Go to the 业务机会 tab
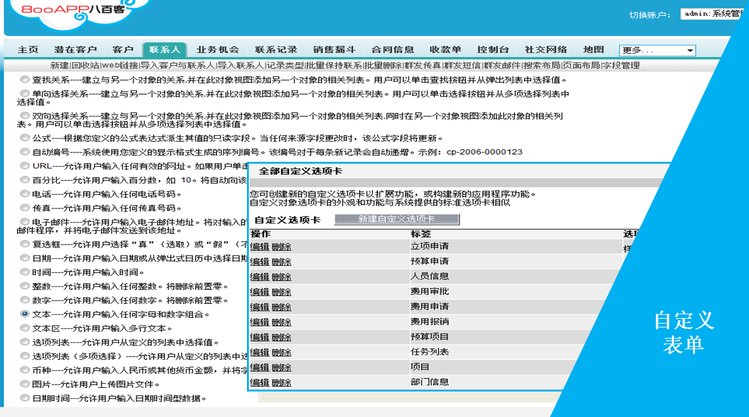 217,50
